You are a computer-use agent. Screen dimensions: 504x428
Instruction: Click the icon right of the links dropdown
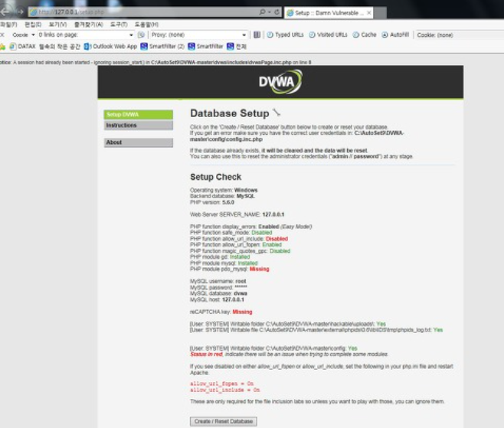click(x=141, y=34)
